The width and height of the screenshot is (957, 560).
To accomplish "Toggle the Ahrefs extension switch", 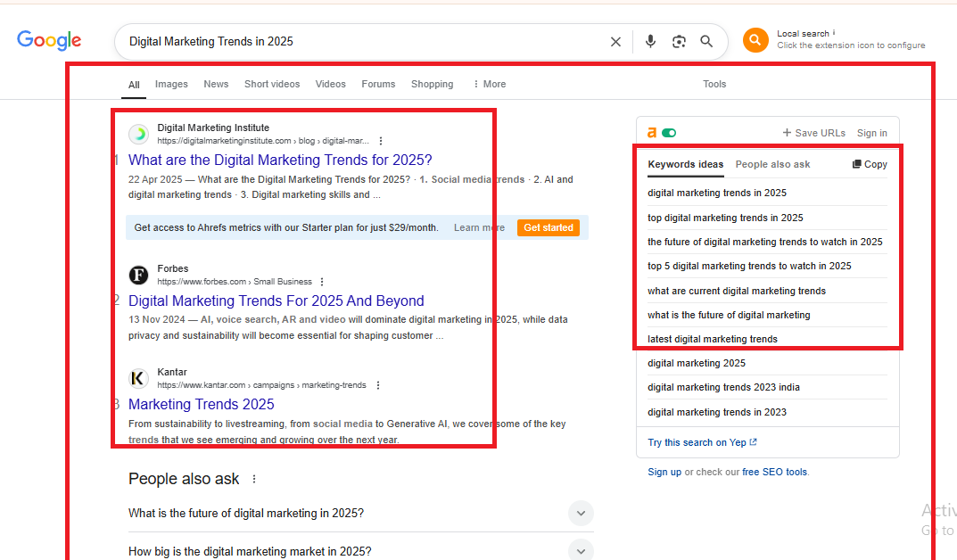I will click(x=669, y=132).
